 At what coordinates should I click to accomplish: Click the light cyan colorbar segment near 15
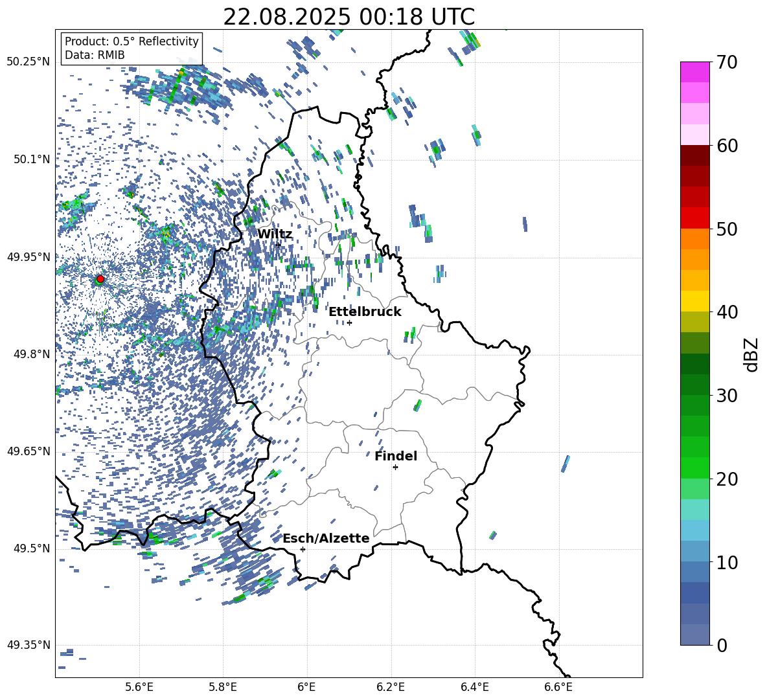pyautogui.click(x=694, y=510)
